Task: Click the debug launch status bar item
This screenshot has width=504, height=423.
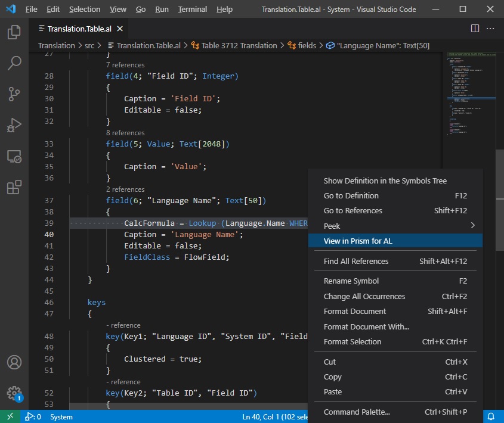Action: [x=33, y=416]
